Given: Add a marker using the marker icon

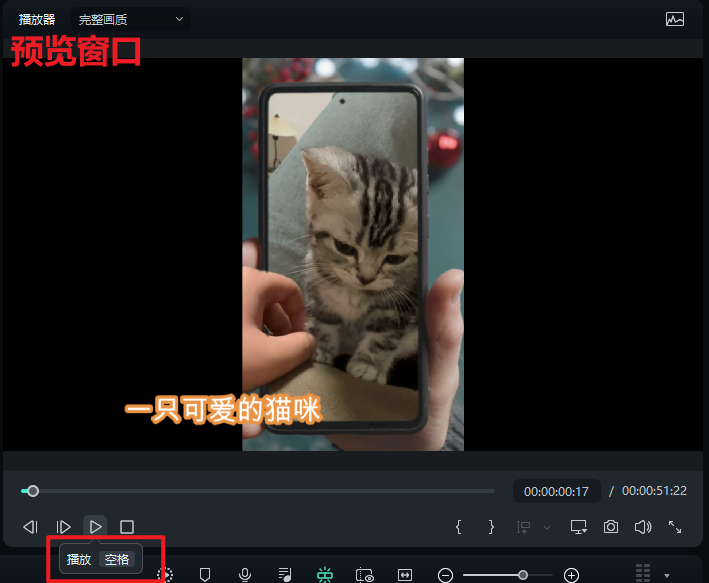Looking at the screenshot, I should [205, 575].
